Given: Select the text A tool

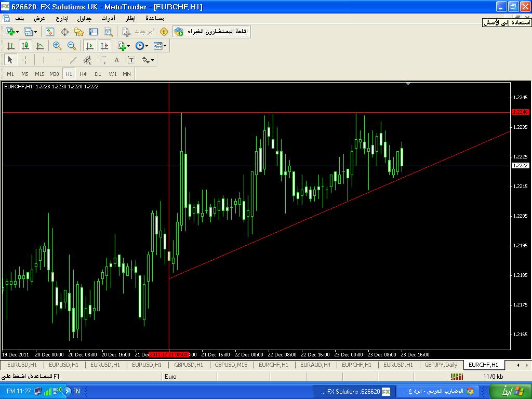Looking at the screenshot, I should [x=116, y=60].
